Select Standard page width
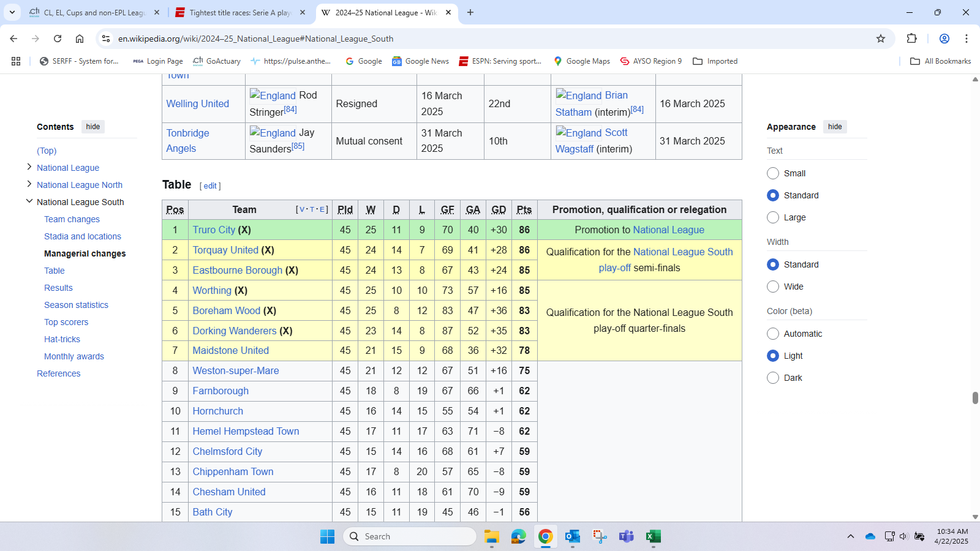This screenshot has width=980, height=551. pyautogui.click(x=773, y=264)
